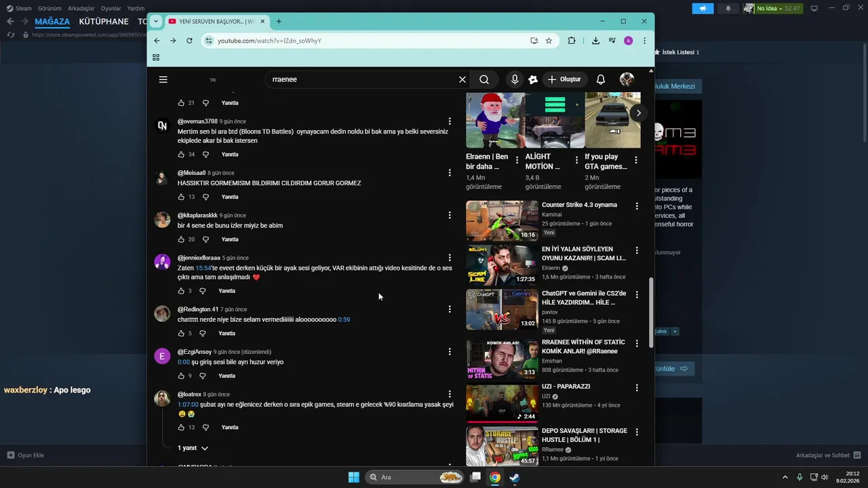
Task: Open YouTube hamburger guide menu
Action: [x=163, y=79]
